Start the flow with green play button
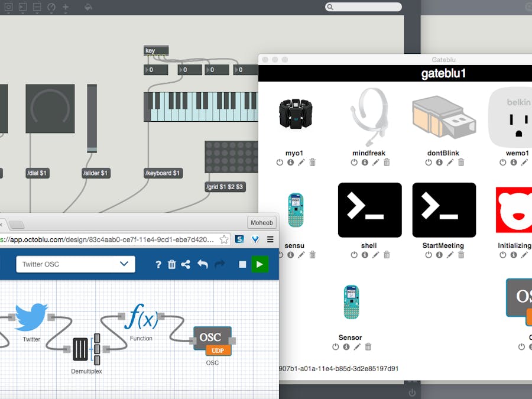Screen dimensions: 532x399 [x=259, y=264]
